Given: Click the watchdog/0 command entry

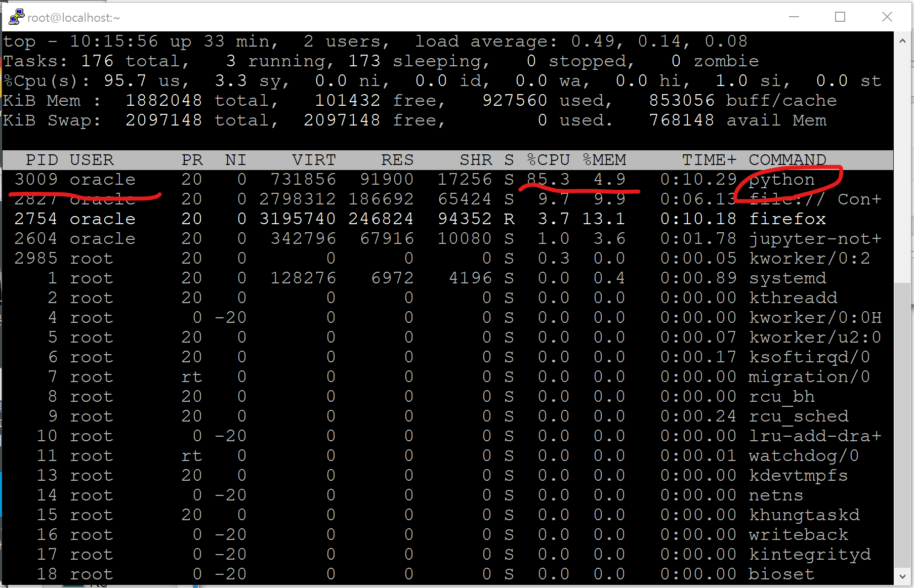Looking at the screenshot, I should pos(804,455).
